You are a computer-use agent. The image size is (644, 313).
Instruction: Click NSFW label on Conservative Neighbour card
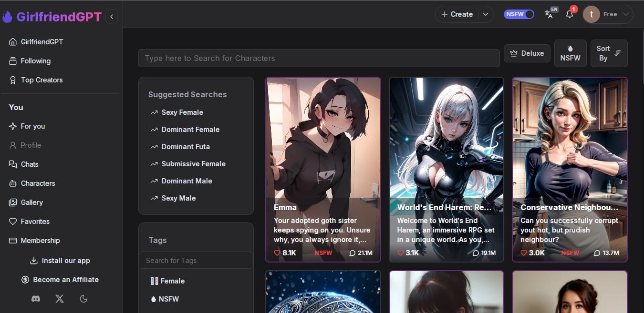(x=570, y=253)
